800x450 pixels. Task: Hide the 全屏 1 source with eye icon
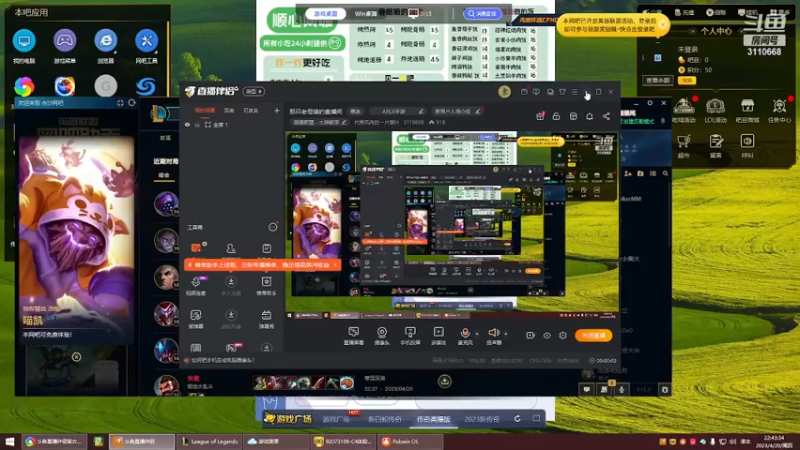pyautogui.click(x=187, y=124)
